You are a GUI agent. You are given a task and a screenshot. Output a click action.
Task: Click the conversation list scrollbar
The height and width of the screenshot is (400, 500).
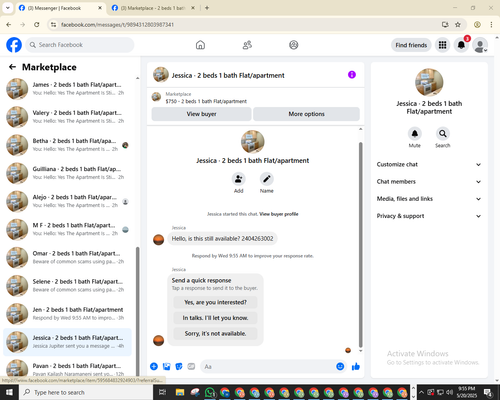click(137, 312)
